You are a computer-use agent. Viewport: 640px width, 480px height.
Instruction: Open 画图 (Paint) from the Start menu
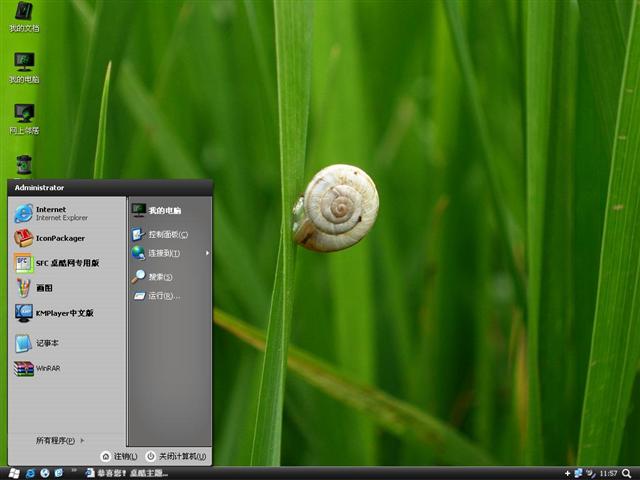(45, 288)
